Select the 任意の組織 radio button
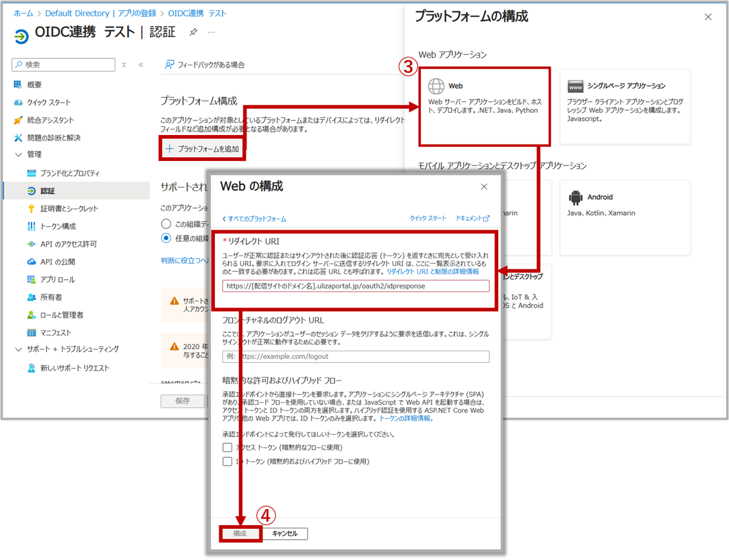 pos(166,238)
